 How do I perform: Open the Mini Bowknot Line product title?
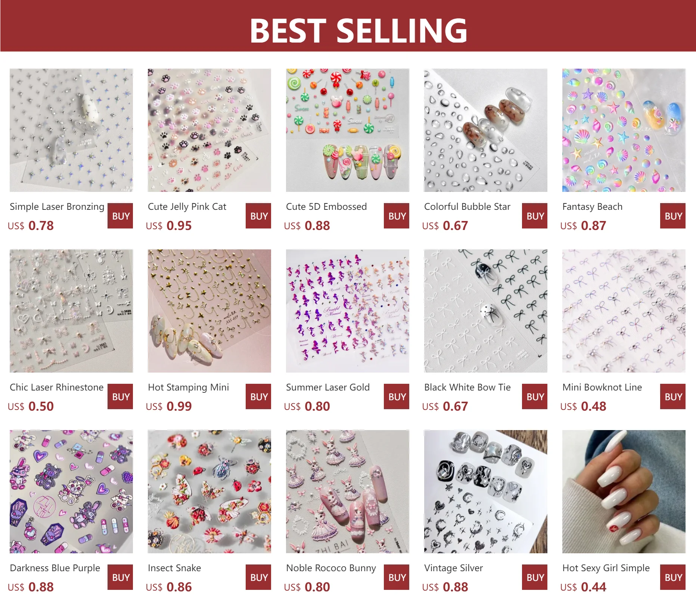[x=602, y=387]
